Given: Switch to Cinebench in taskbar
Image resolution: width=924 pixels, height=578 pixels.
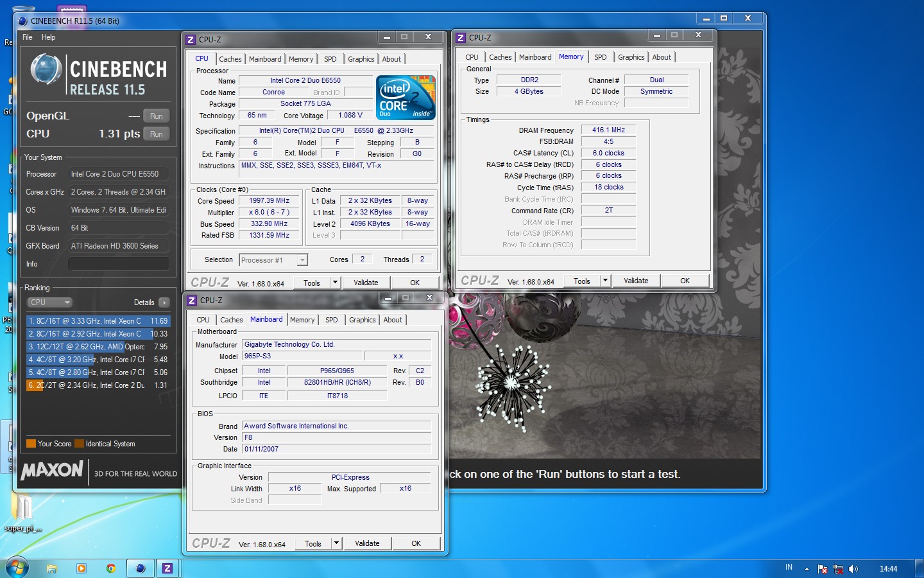Looking at the screenshot, I should pos(141,568).
